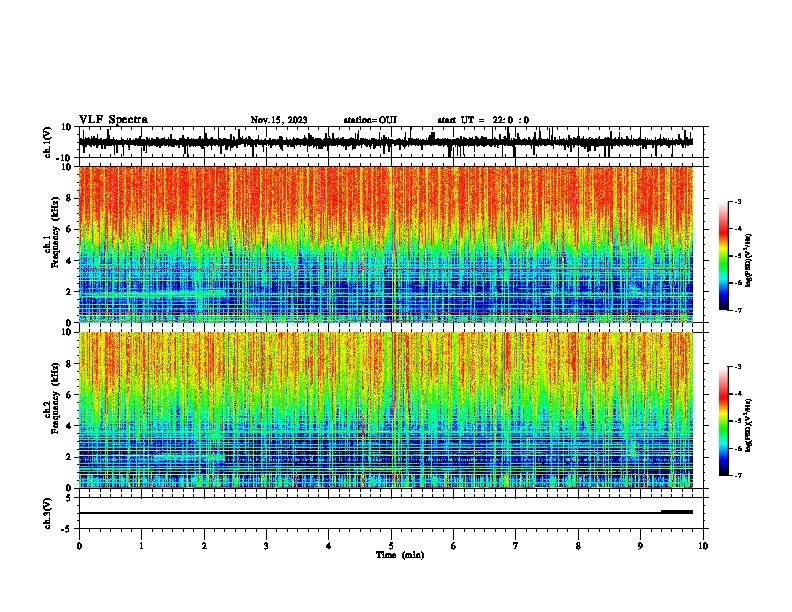Screen dimensions: 792x612
Task: Click the "ch.3(V)" axis label
Action: [48, 514]
